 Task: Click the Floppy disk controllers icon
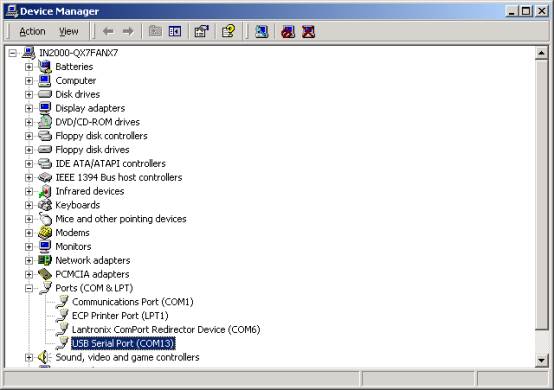click(45, 136)
